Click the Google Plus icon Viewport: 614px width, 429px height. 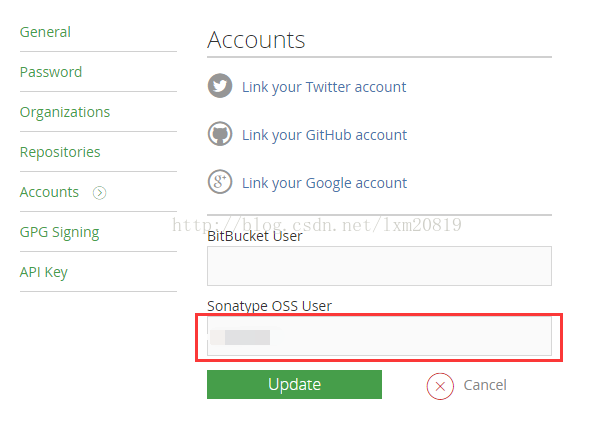pos(220,182)
